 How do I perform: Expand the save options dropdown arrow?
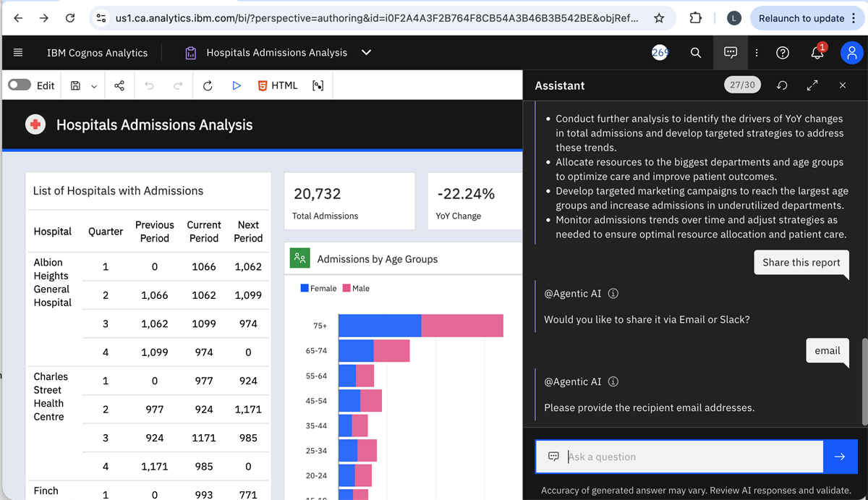pos(94,86)
